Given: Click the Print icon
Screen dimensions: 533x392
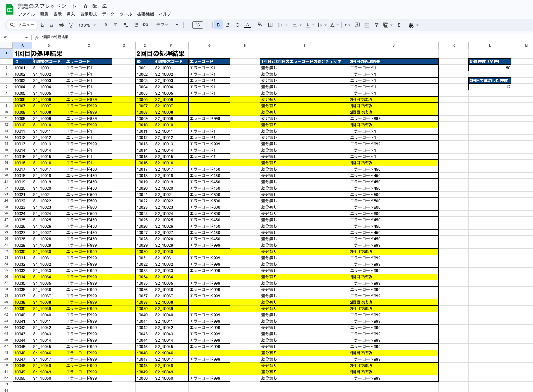Looking at the screenshot, I should tap(61, 25).
